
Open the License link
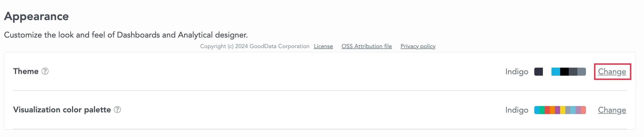pyautogui.click(x=323, y=46)
